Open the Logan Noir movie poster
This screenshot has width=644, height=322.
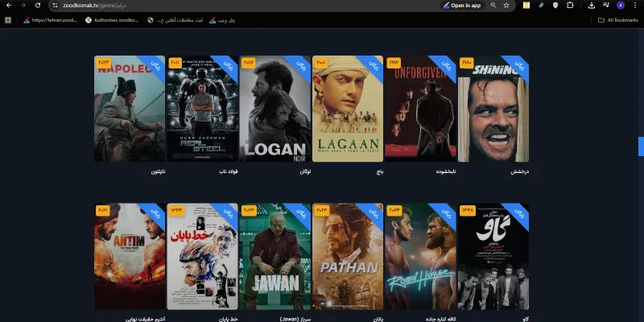click(275, 109)
